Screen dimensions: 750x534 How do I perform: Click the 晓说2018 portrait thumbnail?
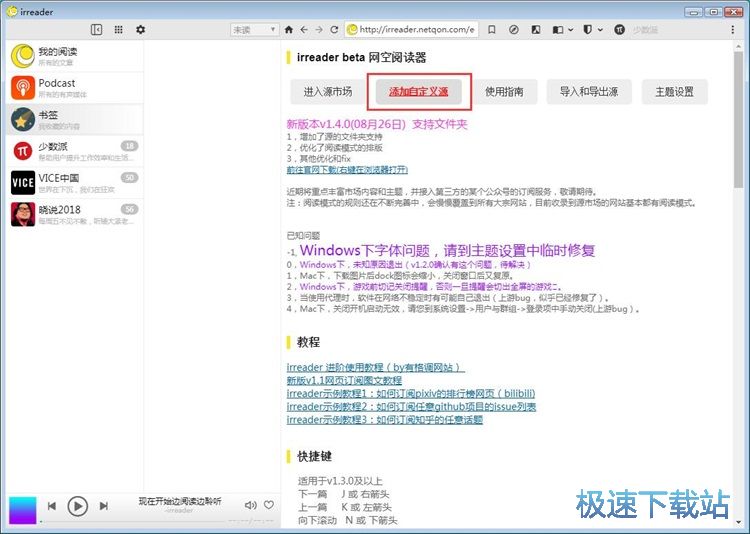tap(22, 214)
